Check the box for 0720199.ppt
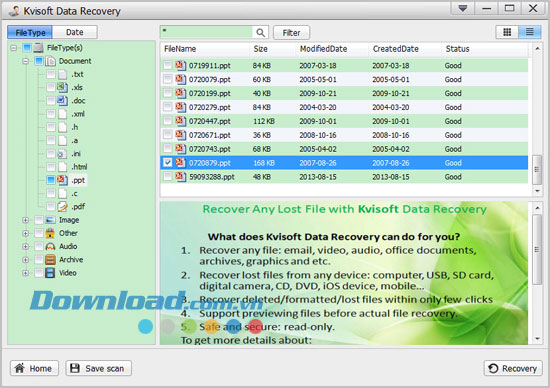 point(168,93)
